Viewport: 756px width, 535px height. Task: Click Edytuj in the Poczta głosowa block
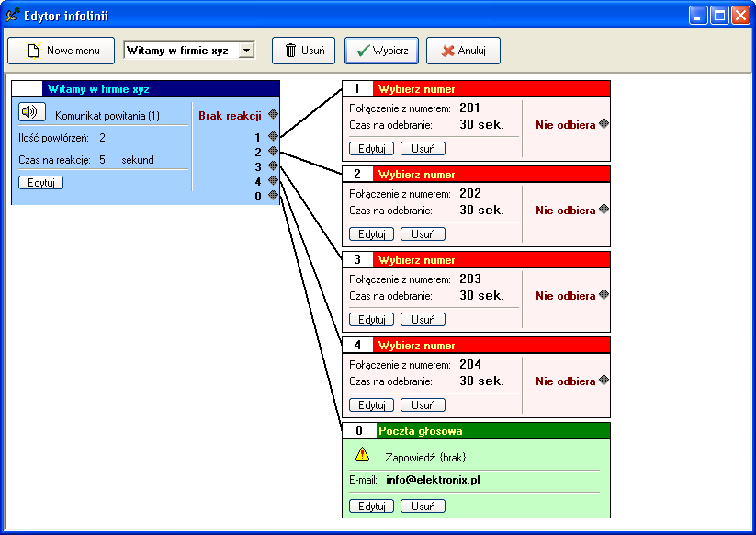point(371,507)
